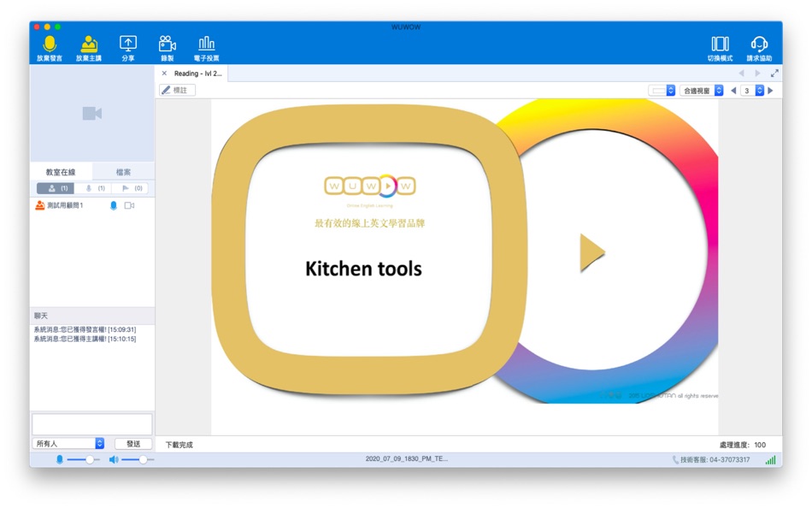Click system message timestamped 15:10:15

point(85,339)
